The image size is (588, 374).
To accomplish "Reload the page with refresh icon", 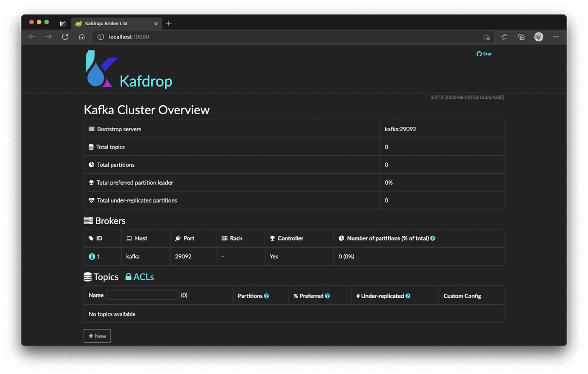I will [65, 37].
